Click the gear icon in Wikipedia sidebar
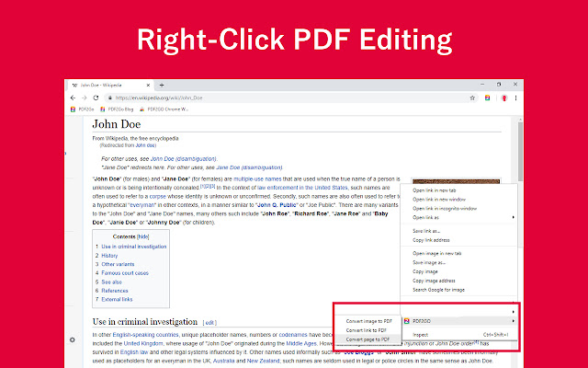Viewport: 588px width, 368px height. click(x=73, y=339)
